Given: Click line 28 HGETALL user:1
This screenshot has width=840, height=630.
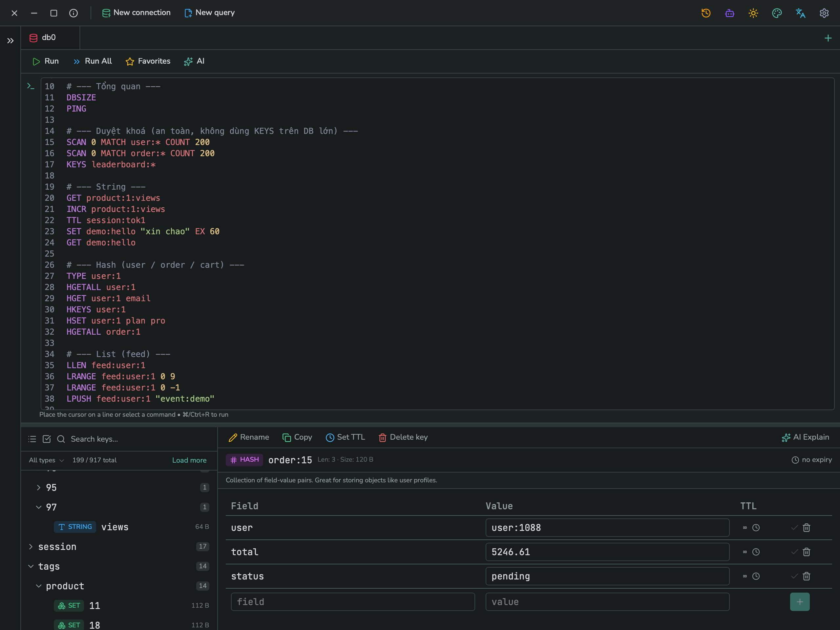Looking at the screenshot, I should tap(101, 287).
